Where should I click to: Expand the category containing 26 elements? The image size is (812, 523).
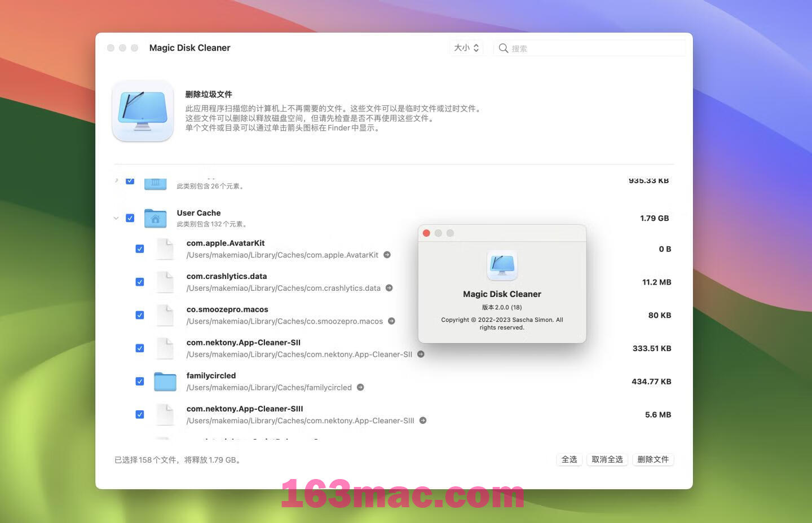(x=116, y=180)
